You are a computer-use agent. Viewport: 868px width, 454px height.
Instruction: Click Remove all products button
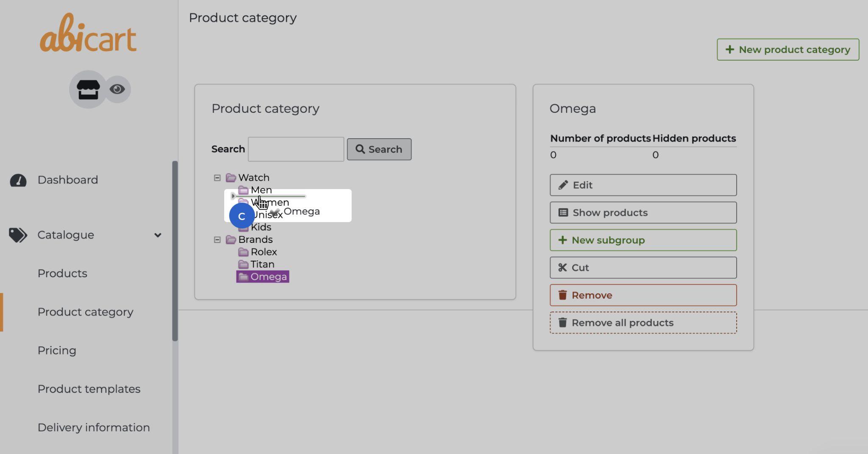tap(643, 323)
